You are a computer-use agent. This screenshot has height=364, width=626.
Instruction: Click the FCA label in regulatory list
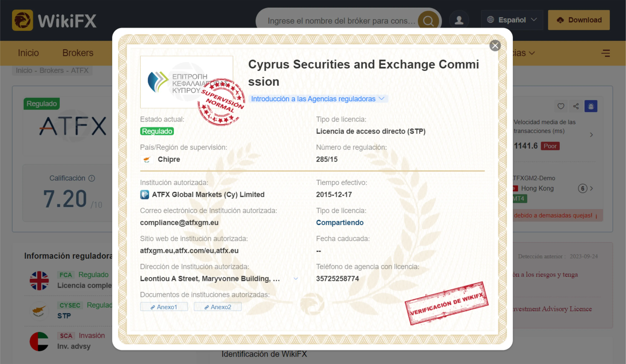[66, 275]
